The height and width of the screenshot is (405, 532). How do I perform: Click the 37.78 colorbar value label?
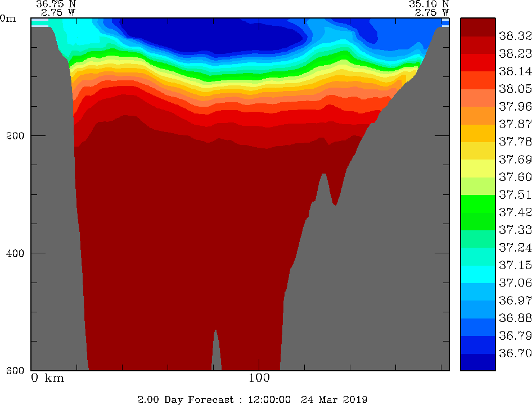[515, 142]
